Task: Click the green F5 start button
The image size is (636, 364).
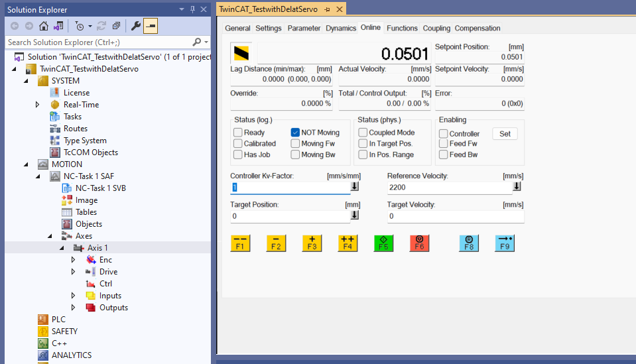Action: tap(383, 243)
